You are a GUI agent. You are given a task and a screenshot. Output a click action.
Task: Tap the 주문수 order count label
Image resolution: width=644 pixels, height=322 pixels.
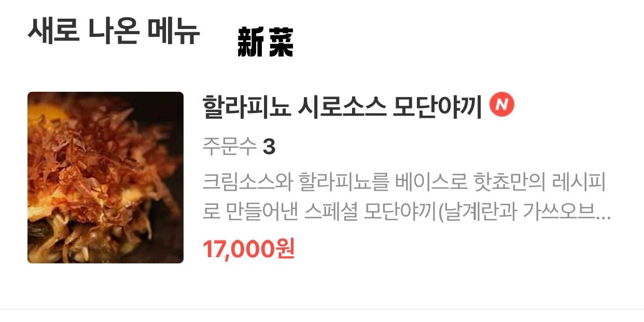[230, 148]
